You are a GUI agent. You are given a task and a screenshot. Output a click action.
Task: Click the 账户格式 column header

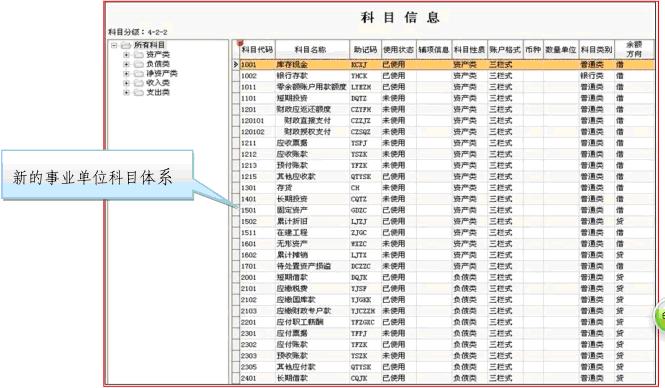click(x=505, y=50)
